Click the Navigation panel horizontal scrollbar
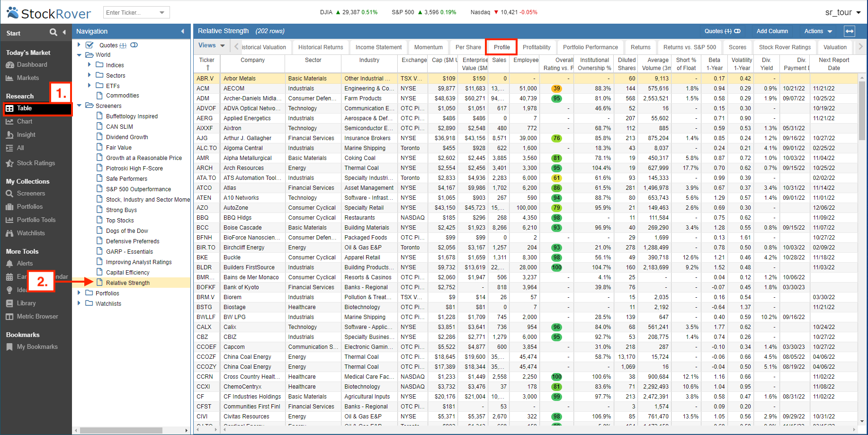This screenshot has height=435, width=868. [x=121, y=430]
